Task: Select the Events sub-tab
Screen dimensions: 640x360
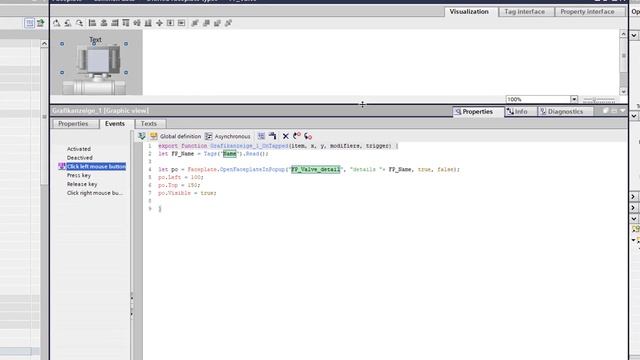Action: (x=115, y=124)
